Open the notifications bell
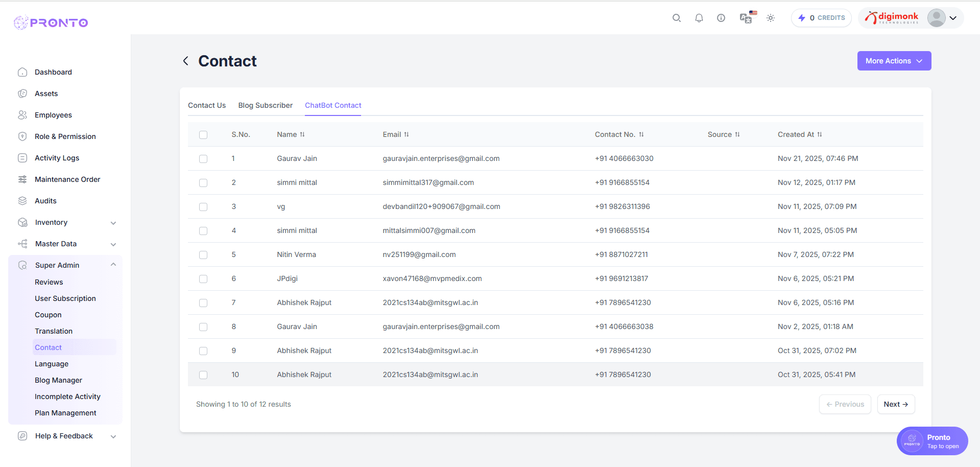This screenshot has width=980, height=467. (x=699, y=17)
